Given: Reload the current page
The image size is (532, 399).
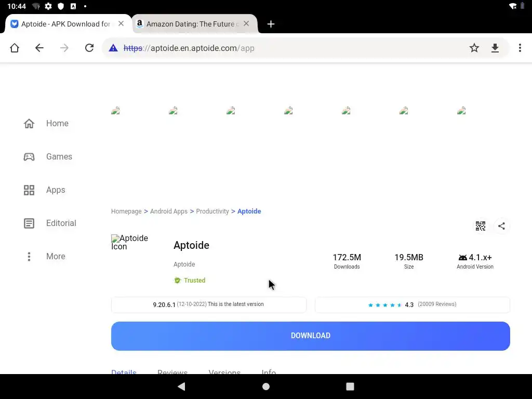Looking at the screenshot, I should point(89,48).
